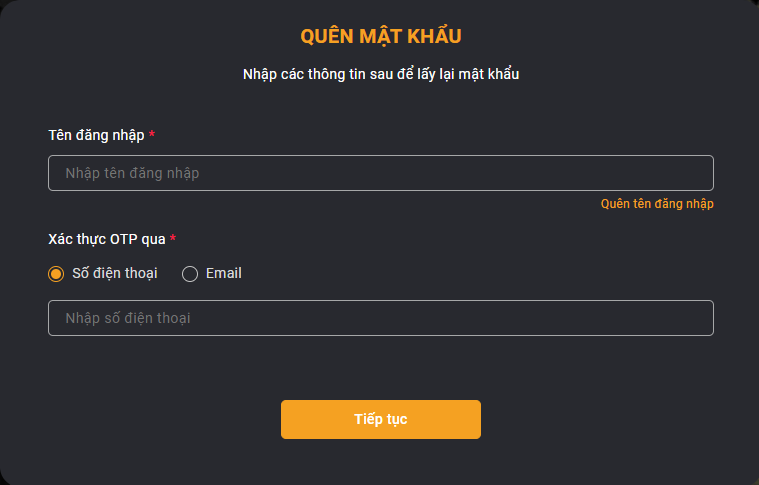Focus the Nhập số điện thoại field
The width and height of the screenshot is (759, 485).
381,318
